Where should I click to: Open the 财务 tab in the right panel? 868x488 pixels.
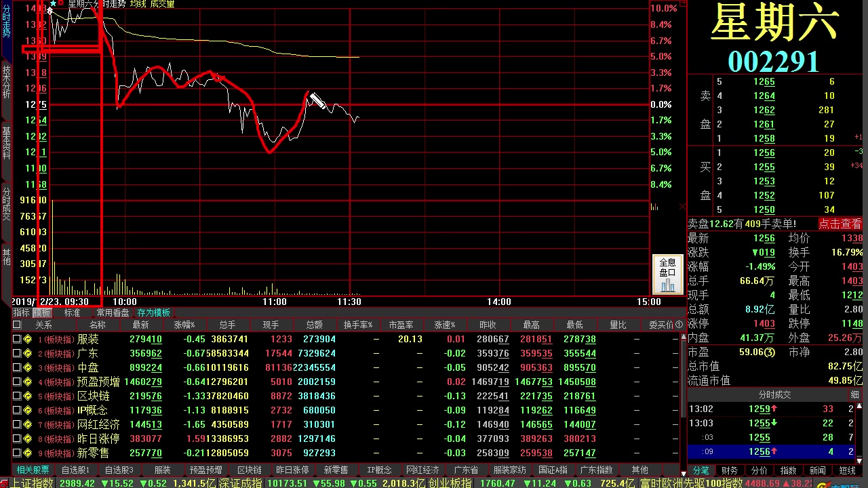[x=730, y=470]
